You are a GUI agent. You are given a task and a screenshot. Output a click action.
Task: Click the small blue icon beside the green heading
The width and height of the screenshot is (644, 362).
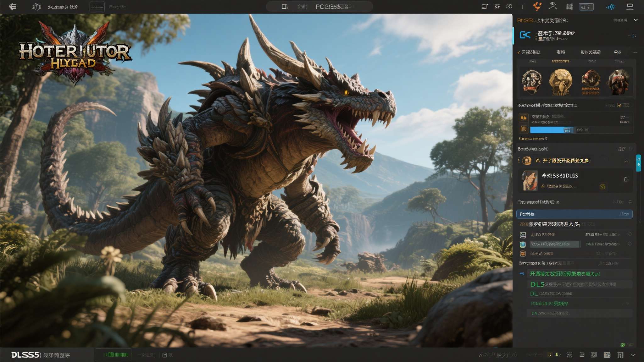coord(522,274)
